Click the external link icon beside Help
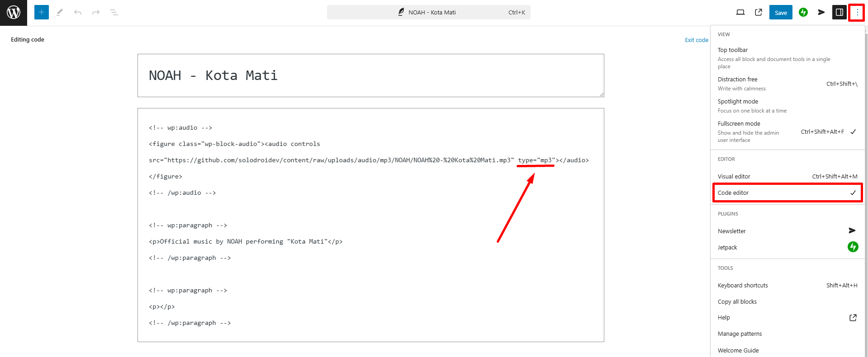Screen dimensions: 868x357 [853, 318]
